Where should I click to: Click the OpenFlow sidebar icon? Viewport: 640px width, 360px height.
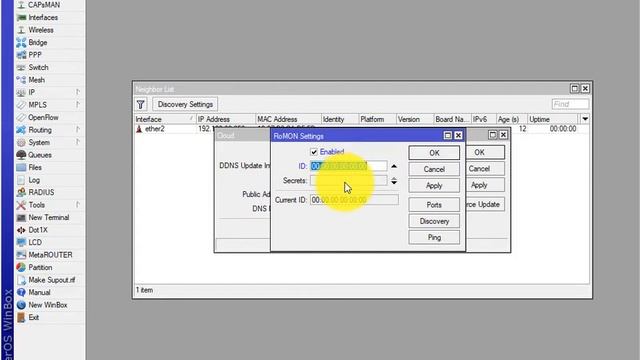(x=21, y=118)
